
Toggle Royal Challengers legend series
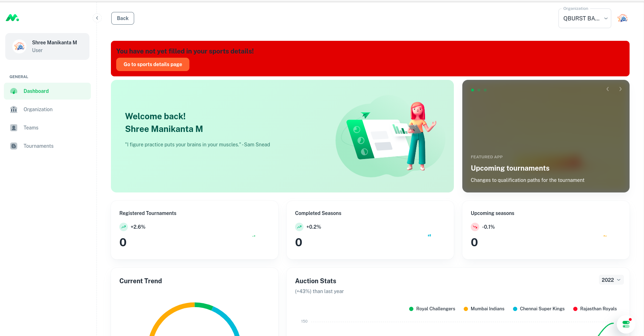pos(432,309)
